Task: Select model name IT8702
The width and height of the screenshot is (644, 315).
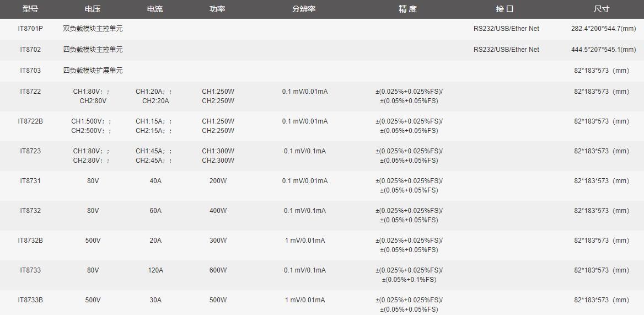Action: pyautogui.click(x=30, y=49)
